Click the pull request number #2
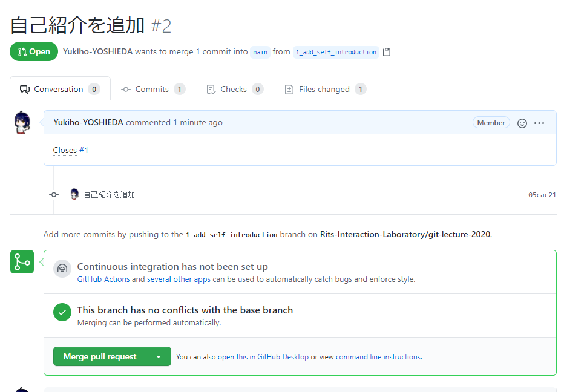Viewport: 564px width, 392px height. (161, 26)
